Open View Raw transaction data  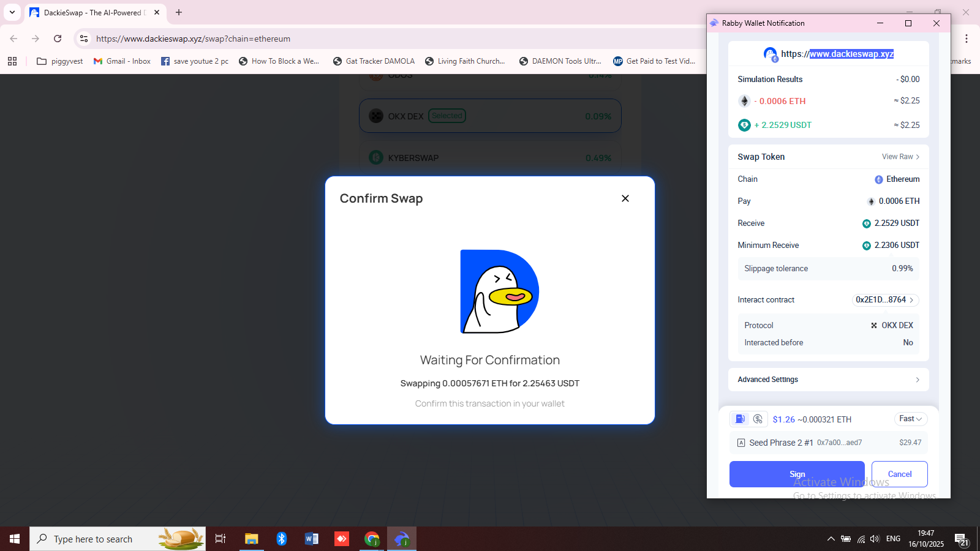[900, 157]
